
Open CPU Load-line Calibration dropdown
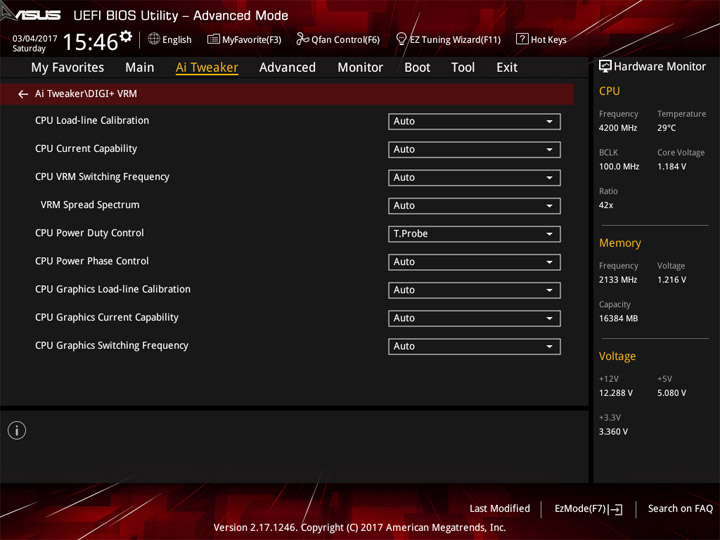click(x=474, y=122)
